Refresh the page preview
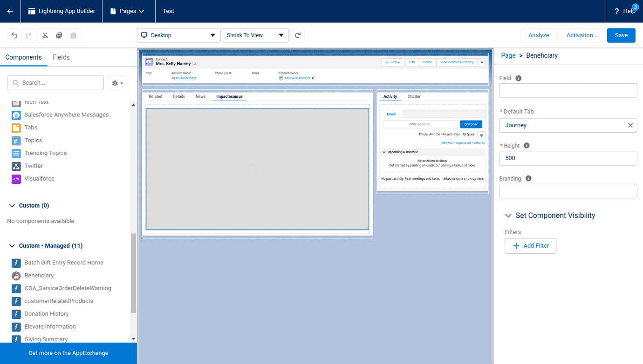 click(298, 35)
